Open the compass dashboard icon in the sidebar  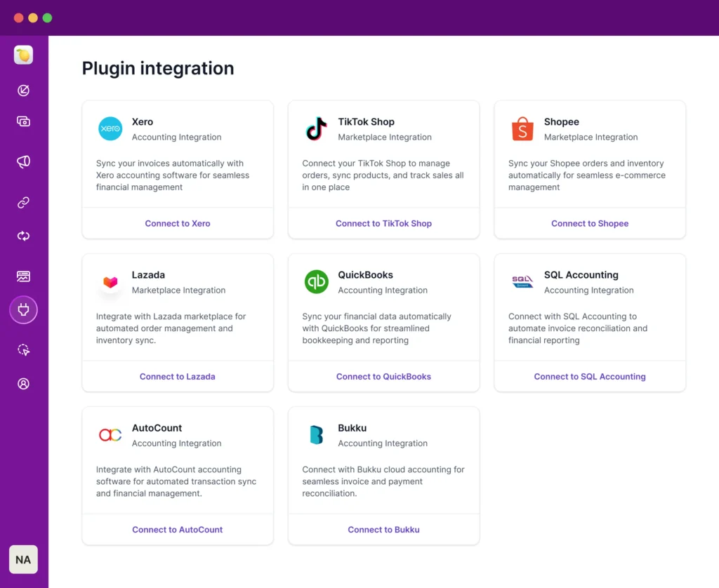point(23,91)
